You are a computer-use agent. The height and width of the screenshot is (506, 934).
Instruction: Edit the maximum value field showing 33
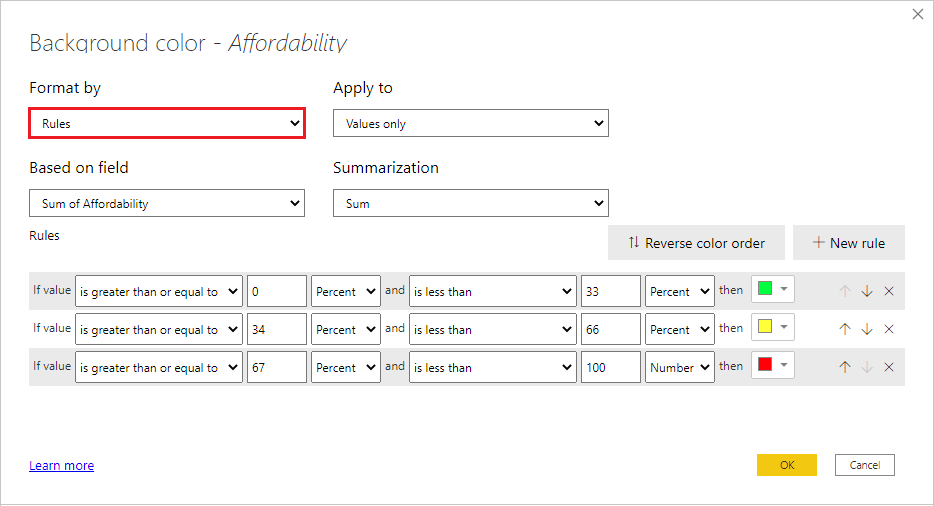point(611,291)
